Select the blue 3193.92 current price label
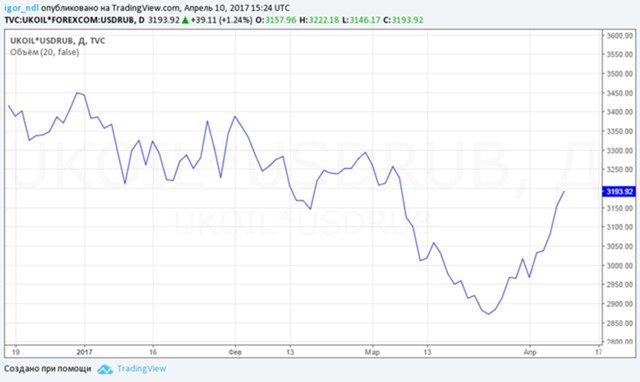 tap(619, 191)
